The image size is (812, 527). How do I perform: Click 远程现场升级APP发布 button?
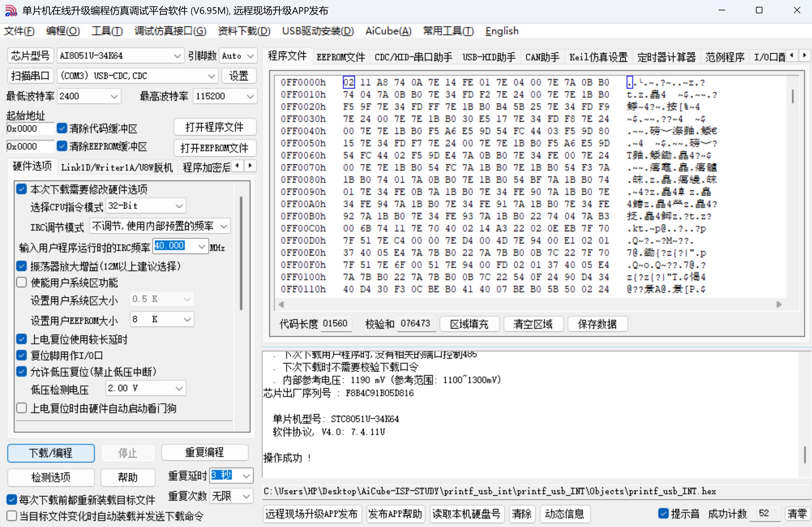click(x=312, y=514)
